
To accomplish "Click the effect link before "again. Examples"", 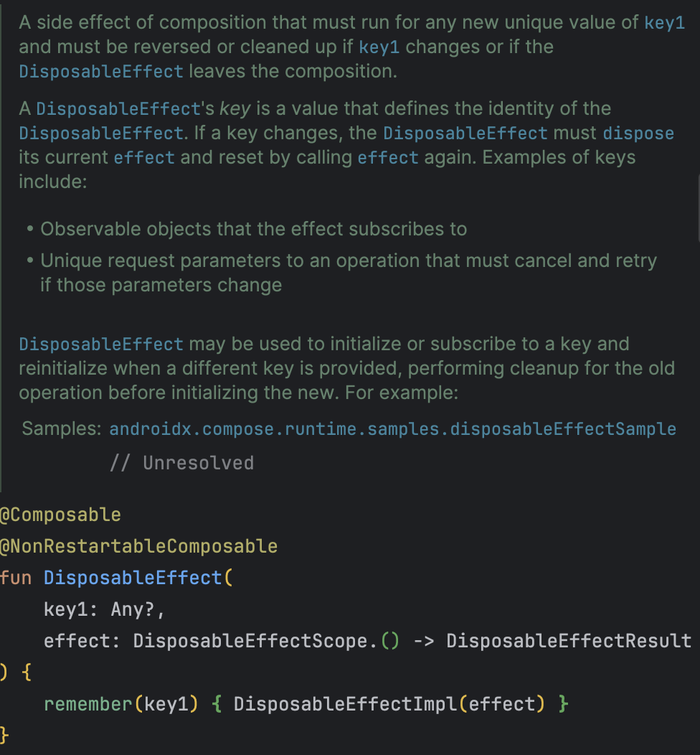I will (x=388, y=158).
